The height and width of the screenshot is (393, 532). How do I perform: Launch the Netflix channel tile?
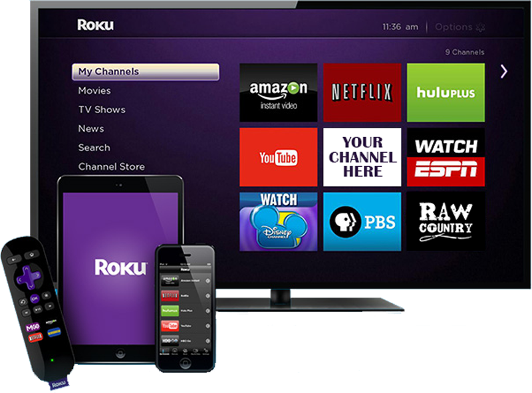click(362, 92)
